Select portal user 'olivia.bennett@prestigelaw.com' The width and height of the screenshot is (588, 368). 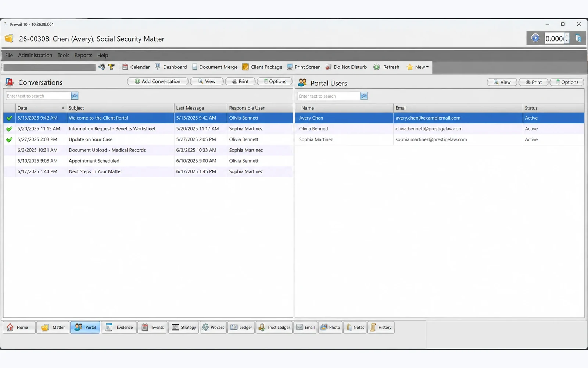440,129
